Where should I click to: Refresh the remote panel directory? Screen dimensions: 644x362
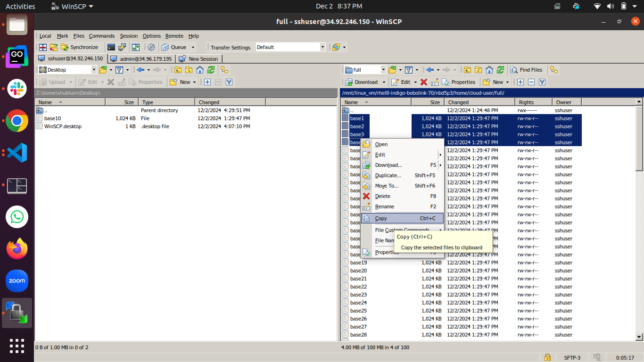500,70
